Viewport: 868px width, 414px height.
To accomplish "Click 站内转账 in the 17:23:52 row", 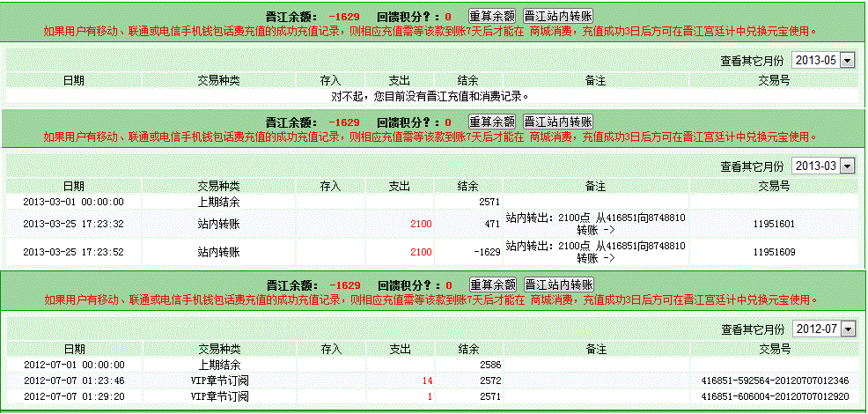I will tap(218, 252).
